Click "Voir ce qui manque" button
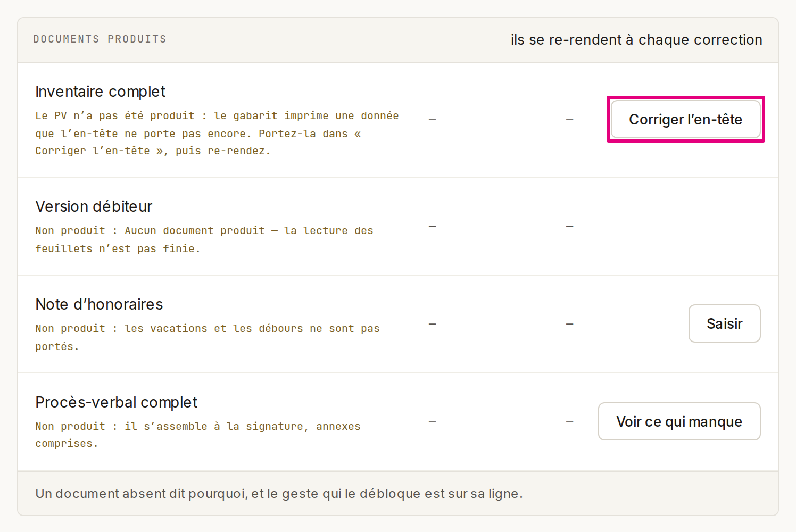This screenshot has width=796, height=532. (679, 421)
